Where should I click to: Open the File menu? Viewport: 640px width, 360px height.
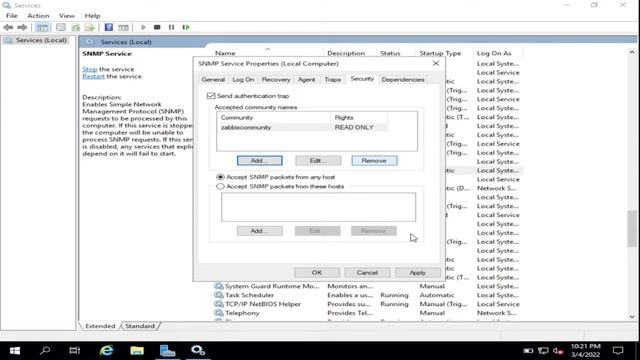coord(12,16)
